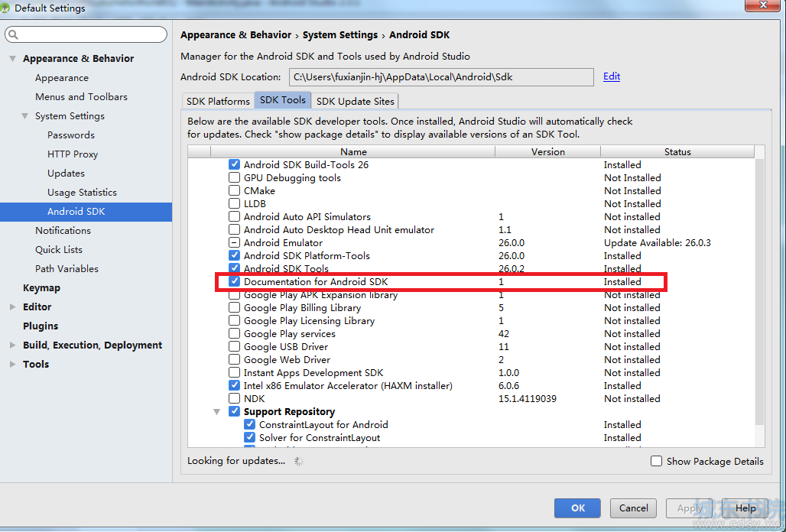Toggle Solver for ConstraintLayout checkbox
The height and width of the screenshot is (532, 786).
249,438
